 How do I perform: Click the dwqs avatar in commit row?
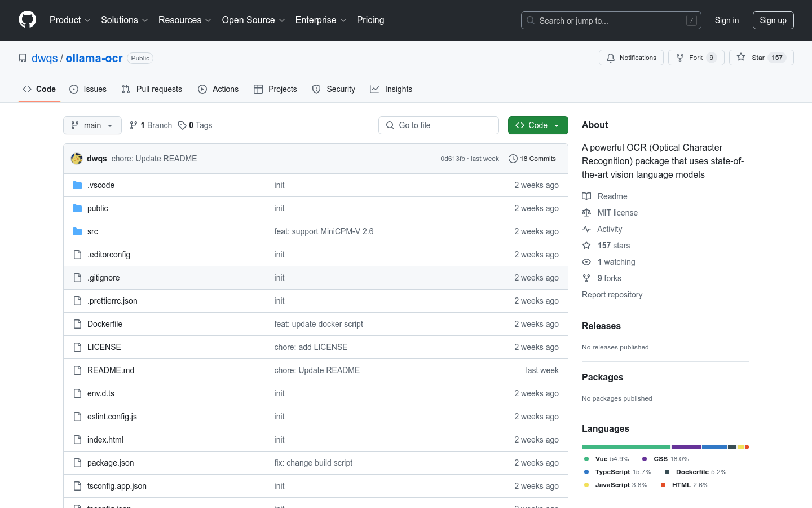point(77,159)
